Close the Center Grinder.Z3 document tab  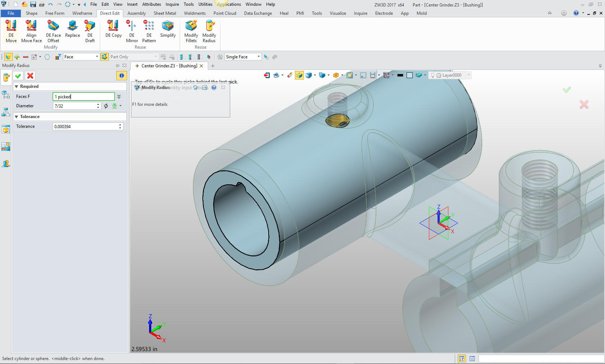click(x=202, y=66)
